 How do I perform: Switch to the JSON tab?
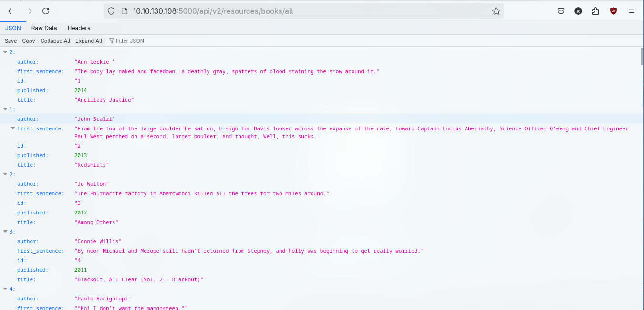13,28
